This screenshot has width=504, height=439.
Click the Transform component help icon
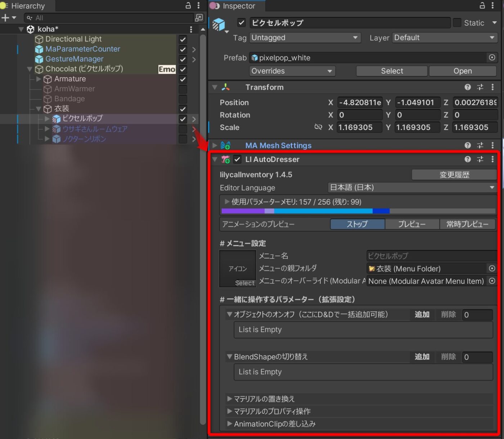click(x=467, y=87)
